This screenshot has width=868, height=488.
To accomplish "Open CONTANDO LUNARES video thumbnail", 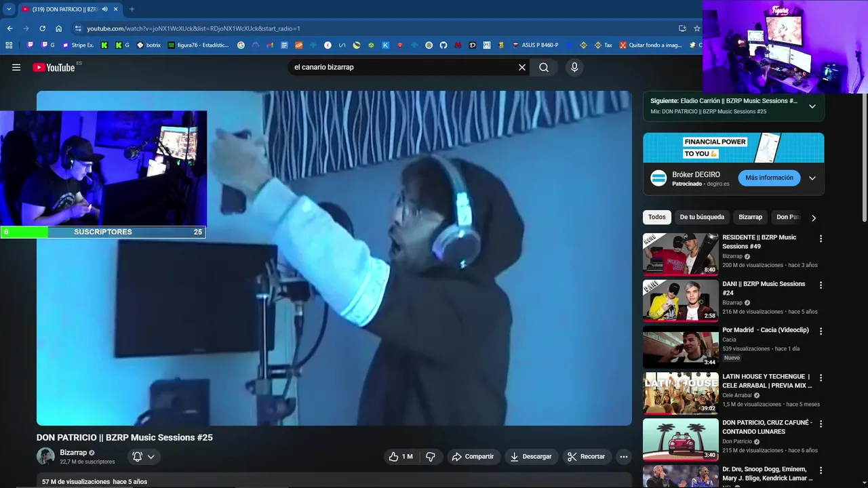I will 680,439.
